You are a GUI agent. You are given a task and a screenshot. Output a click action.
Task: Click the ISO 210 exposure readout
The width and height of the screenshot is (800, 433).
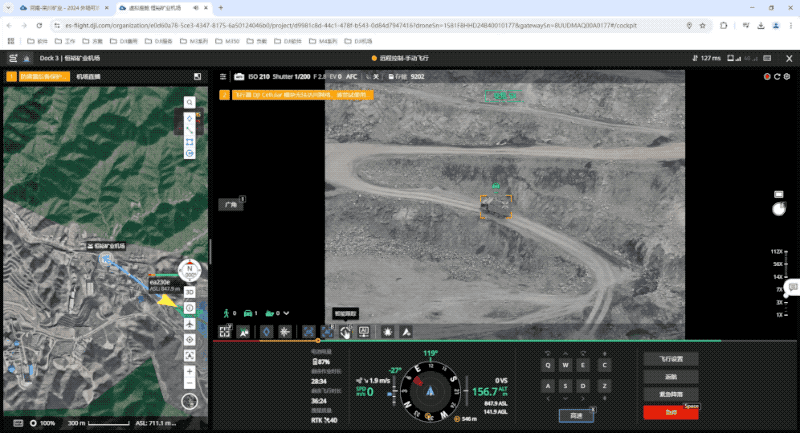pyautogui.click(x=259, y=77)
